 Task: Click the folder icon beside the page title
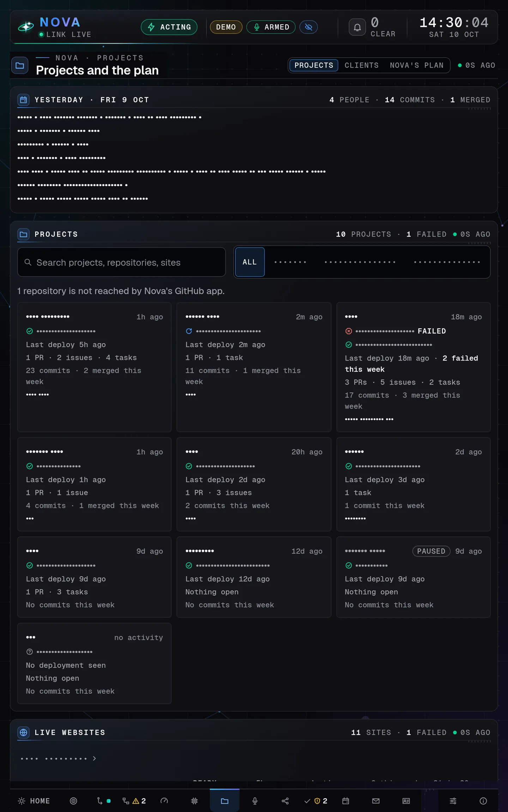20,66
